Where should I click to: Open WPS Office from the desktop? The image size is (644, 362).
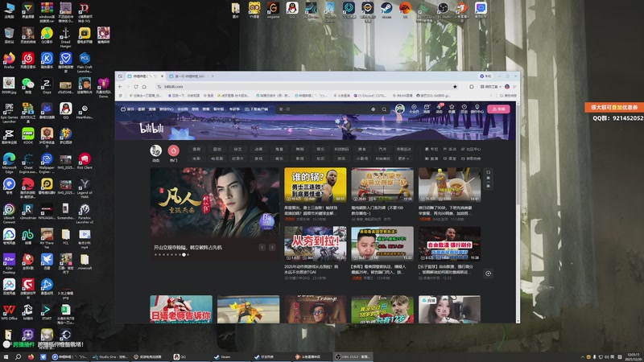[x=9, y=311]
